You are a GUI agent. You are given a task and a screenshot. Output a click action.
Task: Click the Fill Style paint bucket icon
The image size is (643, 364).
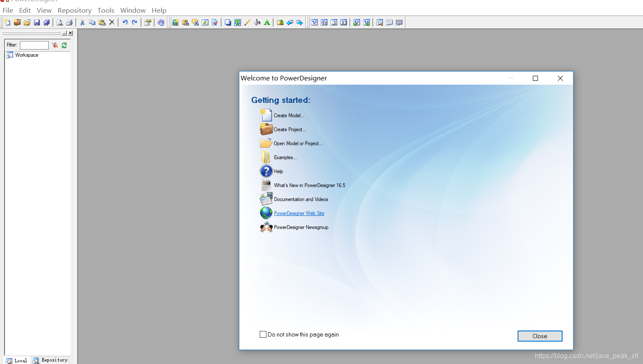click(x=257, y=22)
